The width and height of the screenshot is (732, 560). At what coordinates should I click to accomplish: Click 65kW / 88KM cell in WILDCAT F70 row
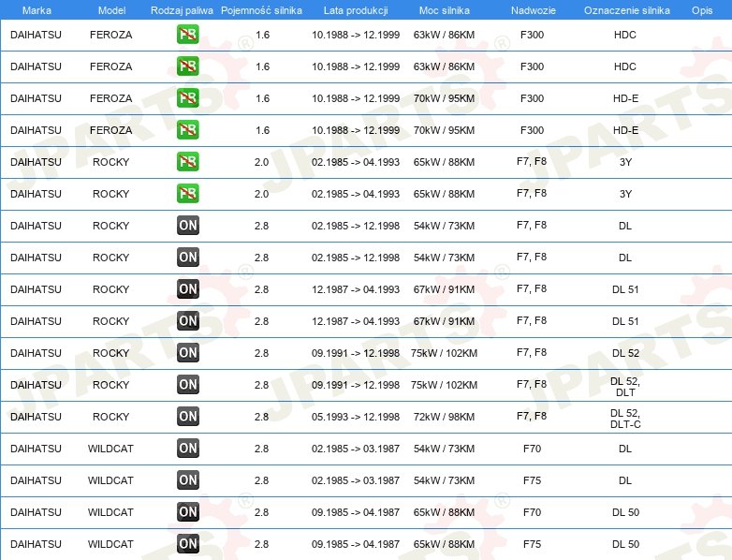click(x=444, y=512)
